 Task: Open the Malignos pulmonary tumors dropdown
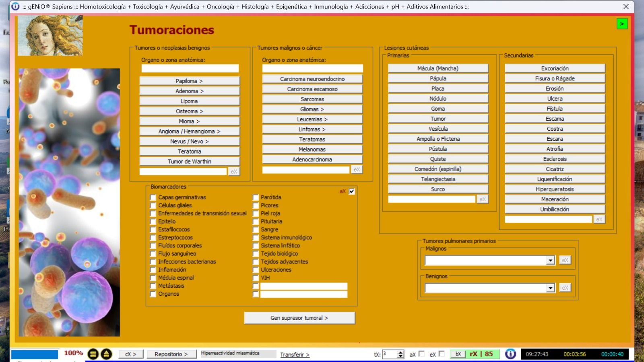pyautogui.click(x=551, y=261)
